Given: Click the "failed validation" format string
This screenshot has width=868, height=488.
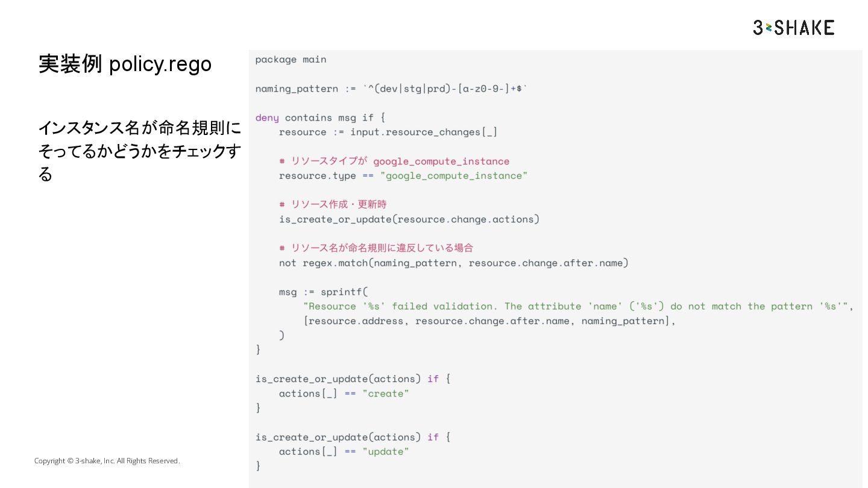Looking at the screenshot, I should coord(577,306).
